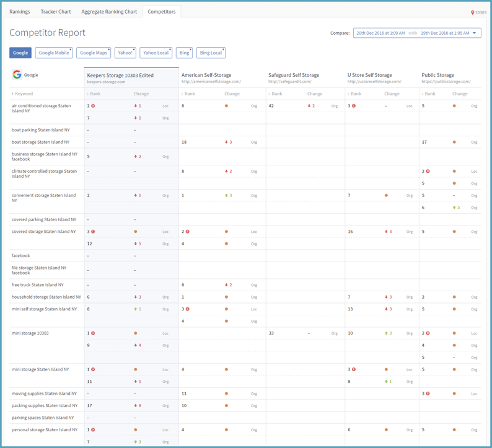Click Keepers local icon for personal storage
This screenshot has width=492, height=448.
[x=93, y=430]
